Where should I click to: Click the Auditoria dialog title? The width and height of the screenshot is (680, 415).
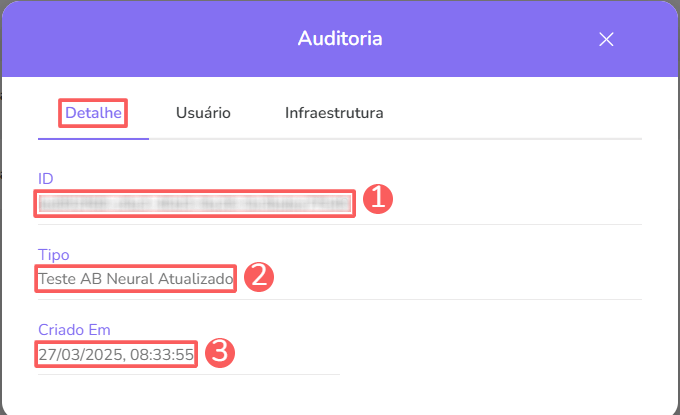(340, 39)
